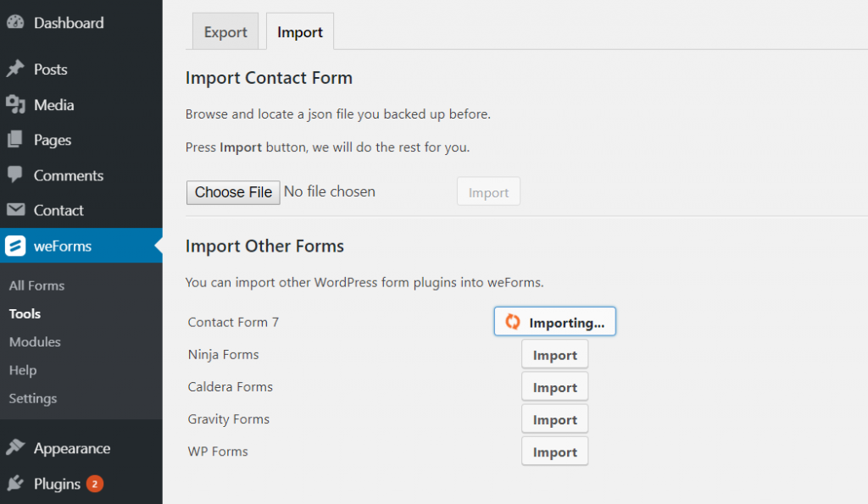Open the All Forms submenu entry
The height and width of the screenshot is (504, 868).
(x=36, y=285)
